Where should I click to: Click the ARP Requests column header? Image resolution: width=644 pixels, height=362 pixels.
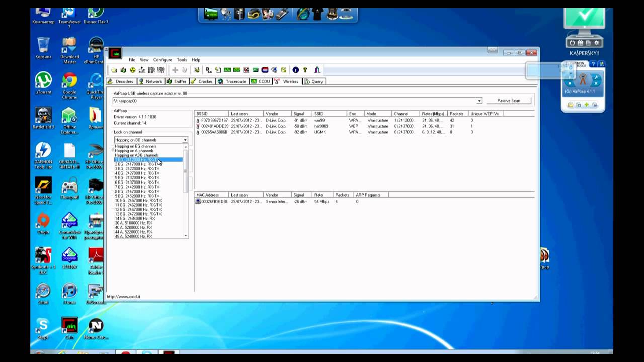tap(371, 195)
